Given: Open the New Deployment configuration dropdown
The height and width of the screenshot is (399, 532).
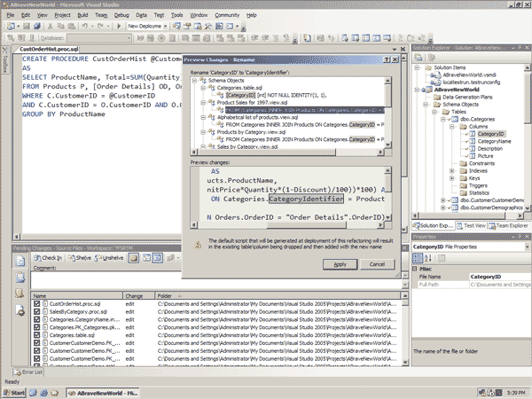Looking at the screenshot, I should click(x=165, y=26).
